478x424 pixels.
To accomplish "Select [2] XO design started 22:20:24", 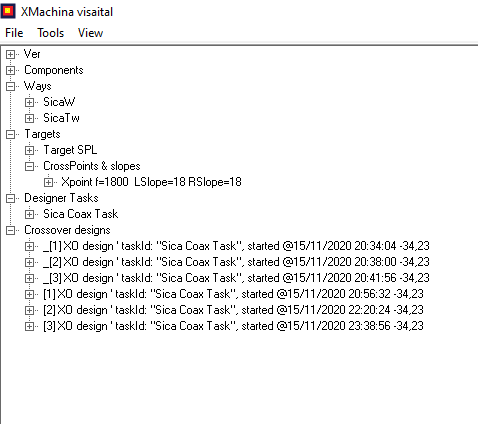I will click(233, 310).
